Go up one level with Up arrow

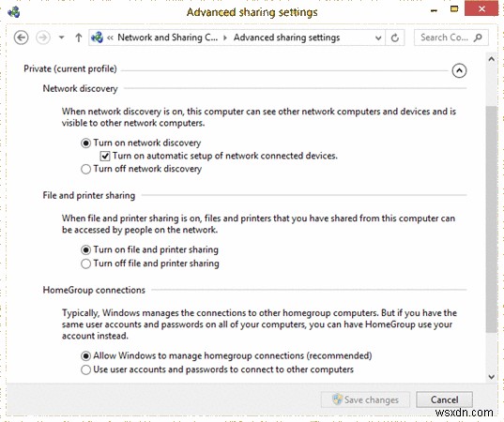pos(79,38)
